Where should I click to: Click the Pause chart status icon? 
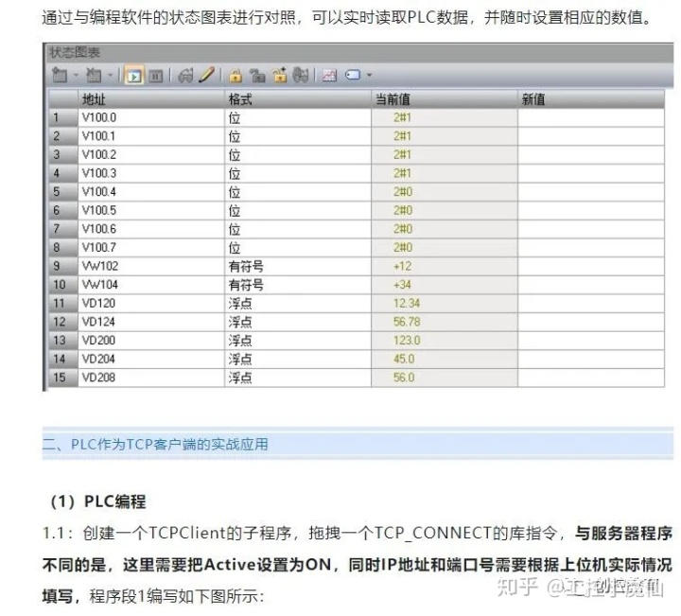[155, 76]
